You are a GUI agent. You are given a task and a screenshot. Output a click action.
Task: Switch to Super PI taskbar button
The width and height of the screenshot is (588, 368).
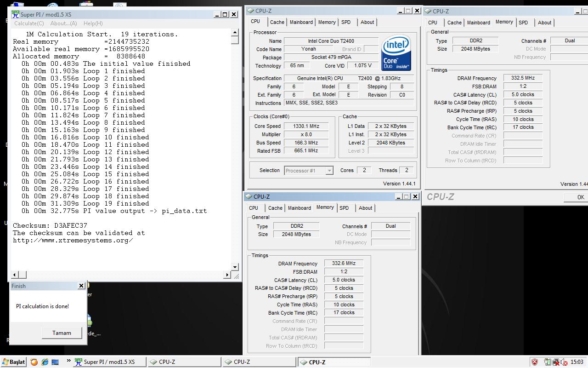click(x=110, y=362)
